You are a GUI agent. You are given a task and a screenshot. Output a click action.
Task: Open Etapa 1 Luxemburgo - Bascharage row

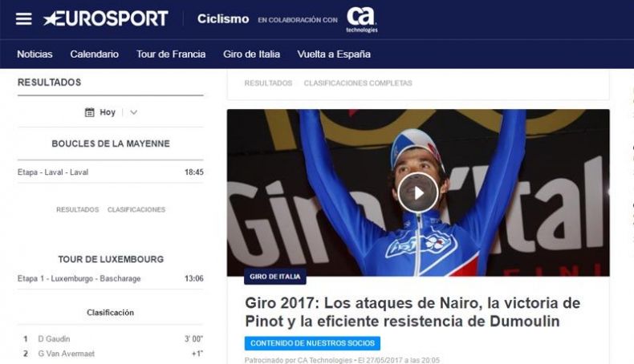click(111, 278)
